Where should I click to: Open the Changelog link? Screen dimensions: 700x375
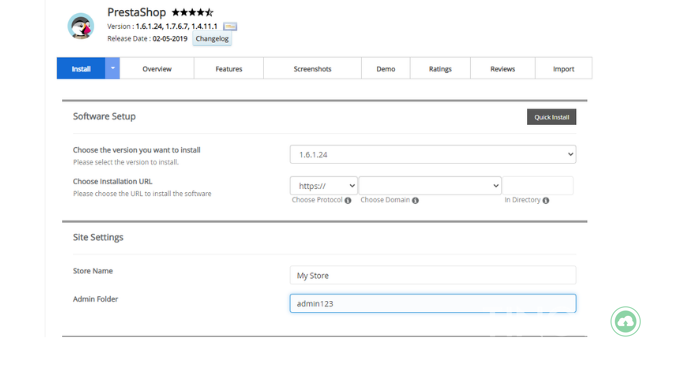212,38
